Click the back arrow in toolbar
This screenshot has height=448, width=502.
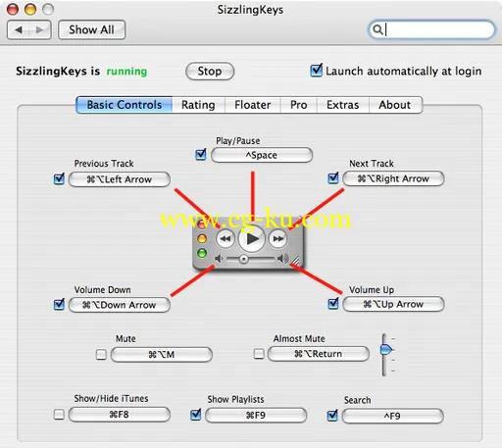click(x=19, y=29)
